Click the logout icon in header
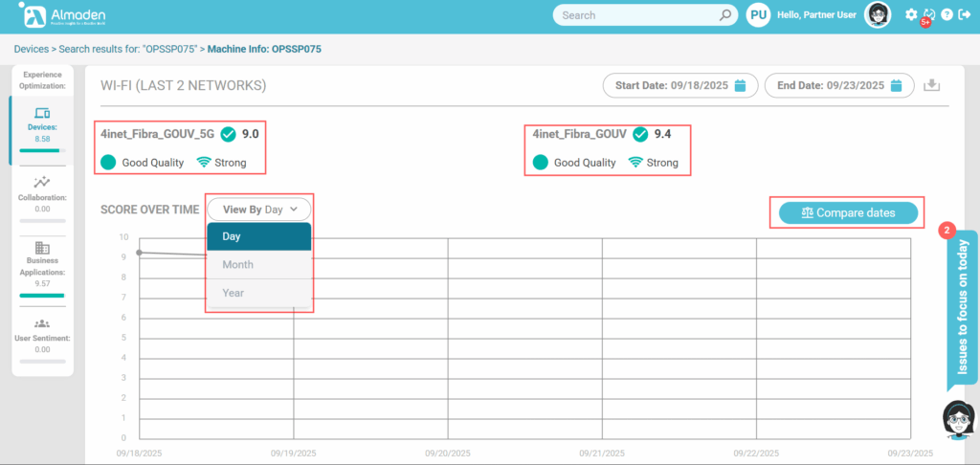 click(x=964, y=15)
